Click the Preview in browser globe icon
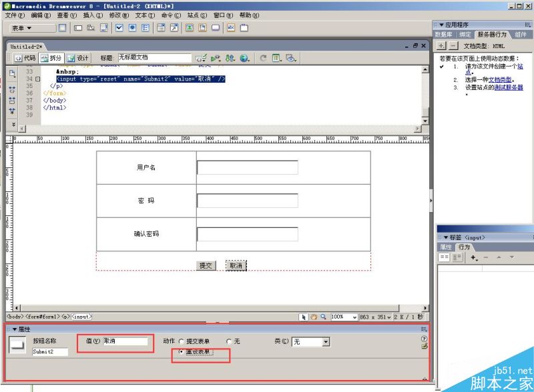534x392 pixels. tap(245, 58)
